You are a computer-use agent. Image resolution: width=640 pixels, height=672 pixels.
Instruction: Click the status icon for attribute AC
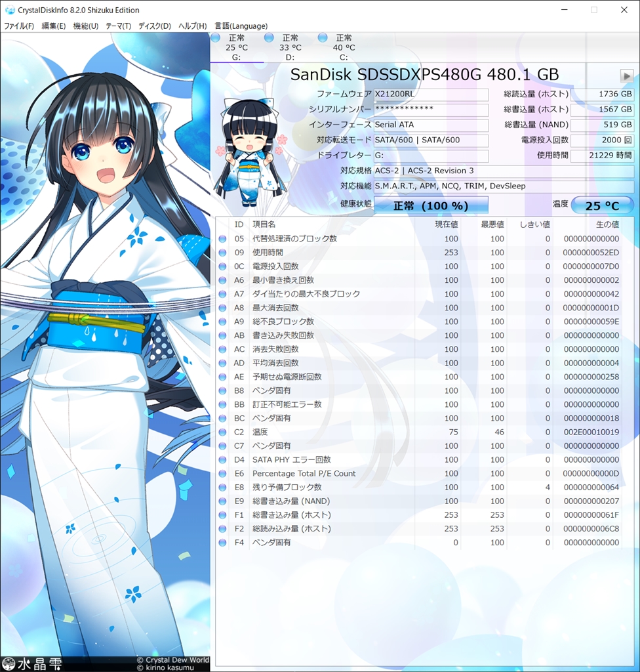pyautogui.click(x=222, y=349)
